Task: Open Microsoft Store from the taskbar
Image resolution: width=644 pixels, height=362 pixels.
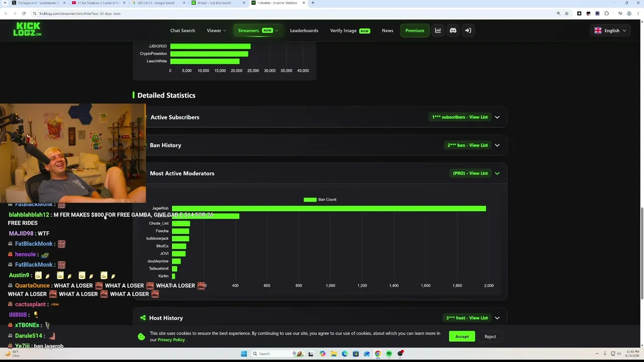Action: (356, 354)
